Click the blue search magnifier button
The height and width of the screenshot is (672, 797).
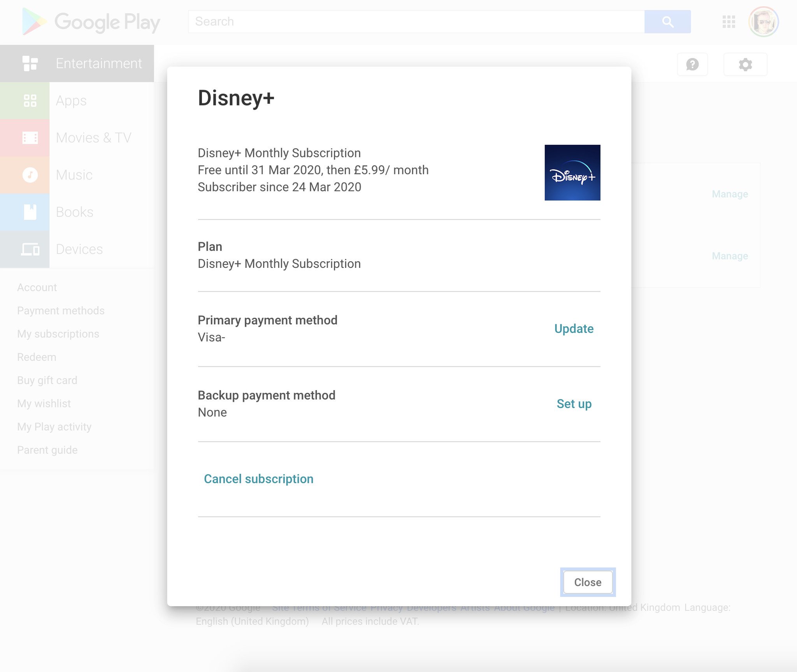[667, 22]
